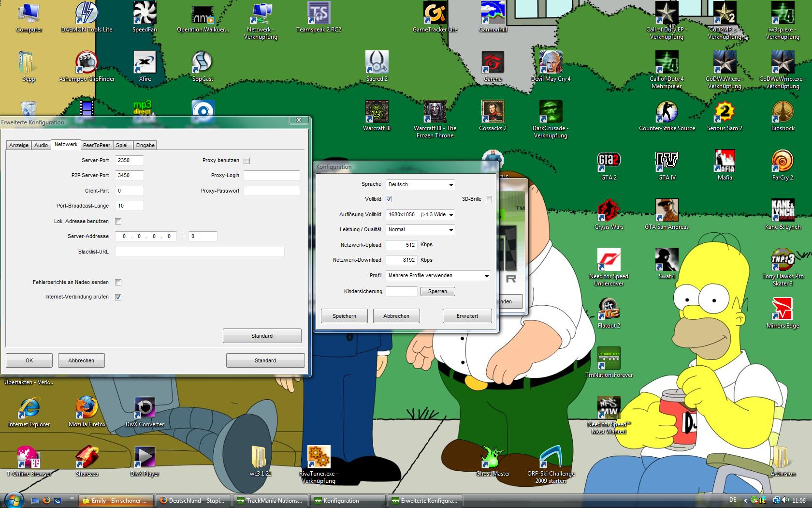Switch to Audio tab
The height and width of the screenshot is (508, 812).
pos(41,145)
